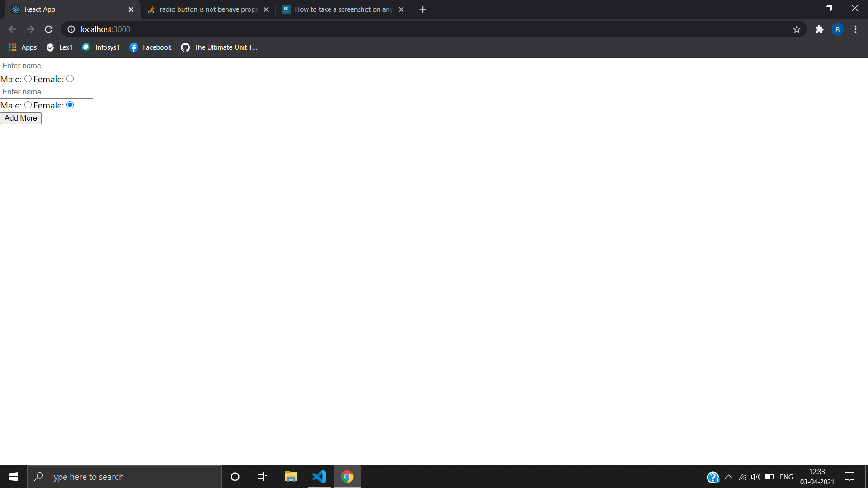Image resolution: width=868 pixels, height=488 pixels.
Task: Select the second Male radio button
Action: coord(28,105)
